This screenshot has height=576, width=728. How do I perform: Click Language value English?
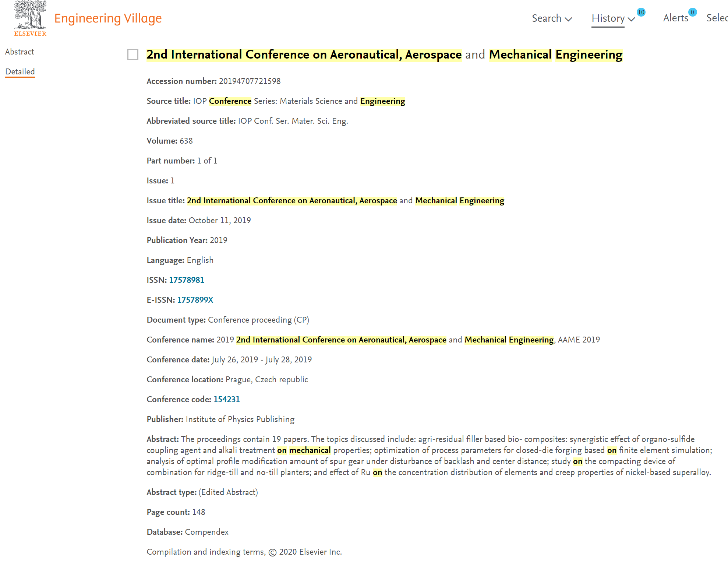(x=200, y=260)
